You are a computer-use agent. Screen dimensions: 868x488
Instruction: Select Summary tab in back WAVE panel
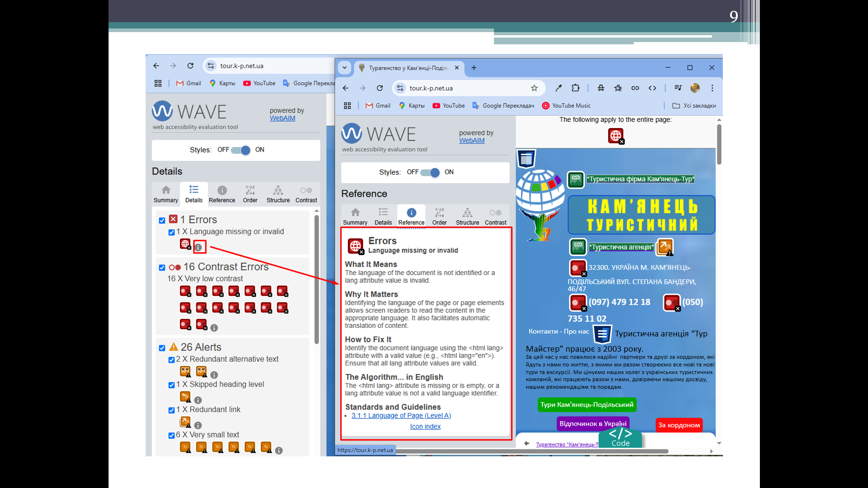[x=166, y=194]
